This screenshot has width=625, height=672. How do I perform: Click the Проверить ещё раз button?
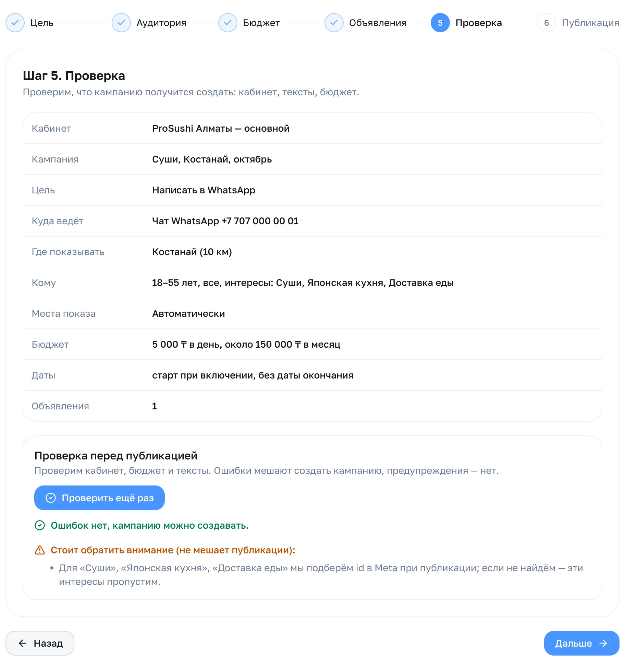99,498
